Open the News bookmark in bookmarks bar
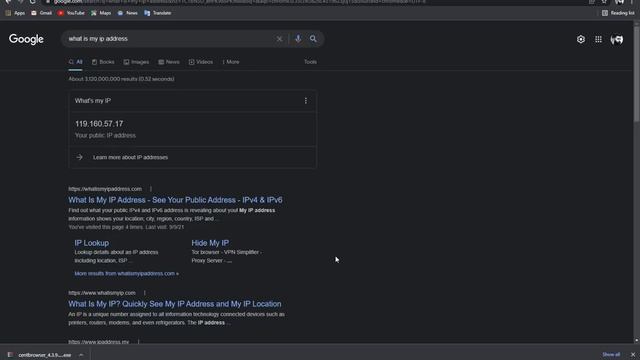 pos(127,13)
